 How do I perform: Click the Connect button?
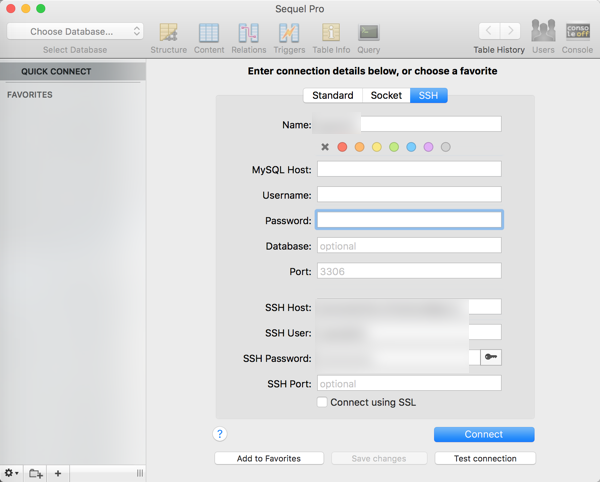484,434
